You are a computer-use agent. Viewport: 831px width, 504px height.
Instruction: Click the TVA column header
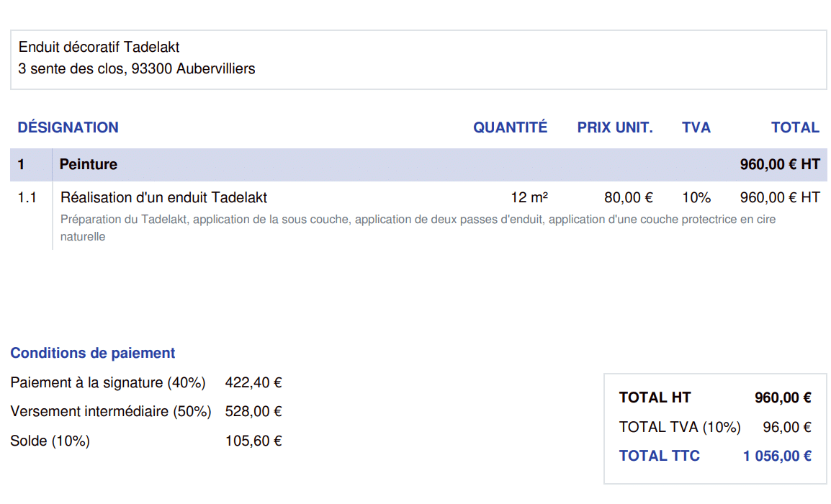(696, 127)
